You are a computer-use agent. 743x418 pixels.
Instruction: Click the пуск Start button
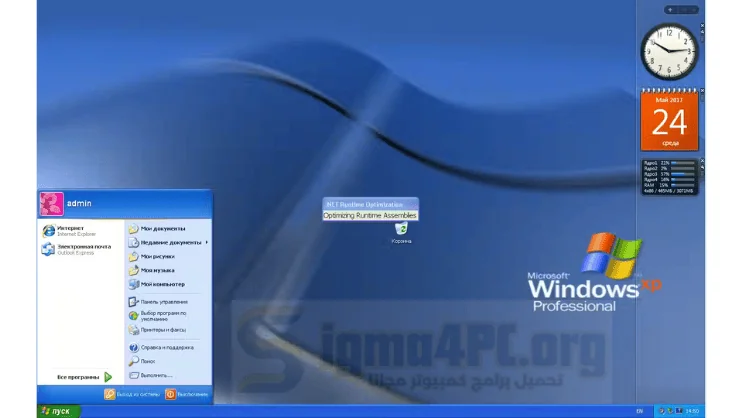tap(58, 411)
